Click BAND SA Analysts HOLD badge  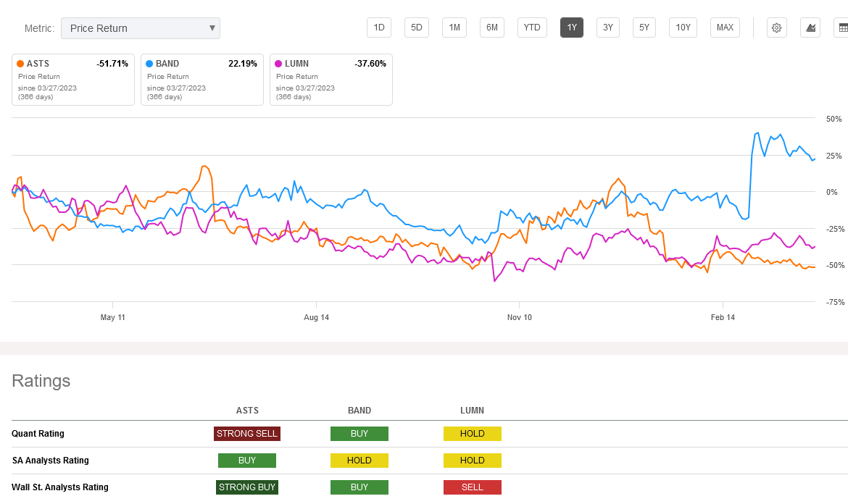pyautogui.click(x=359, y=461)
